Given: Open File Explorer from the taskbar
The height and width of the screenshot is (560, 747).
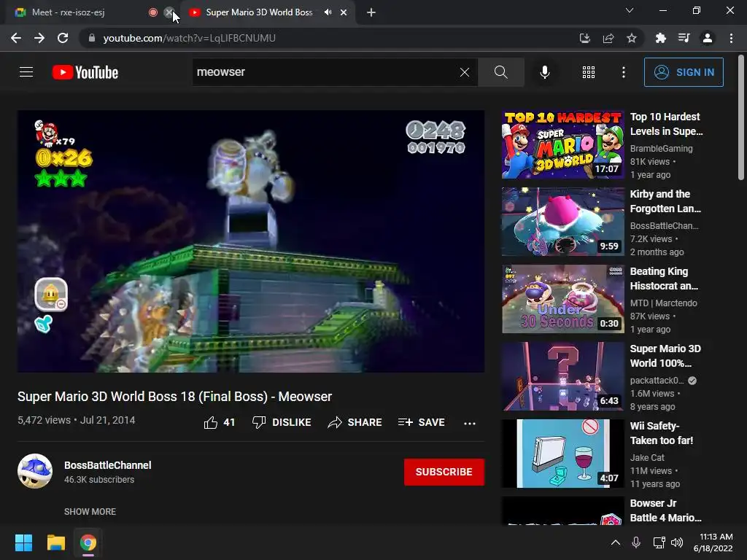Looking at the screenshot, I should (x=55, y=542).
